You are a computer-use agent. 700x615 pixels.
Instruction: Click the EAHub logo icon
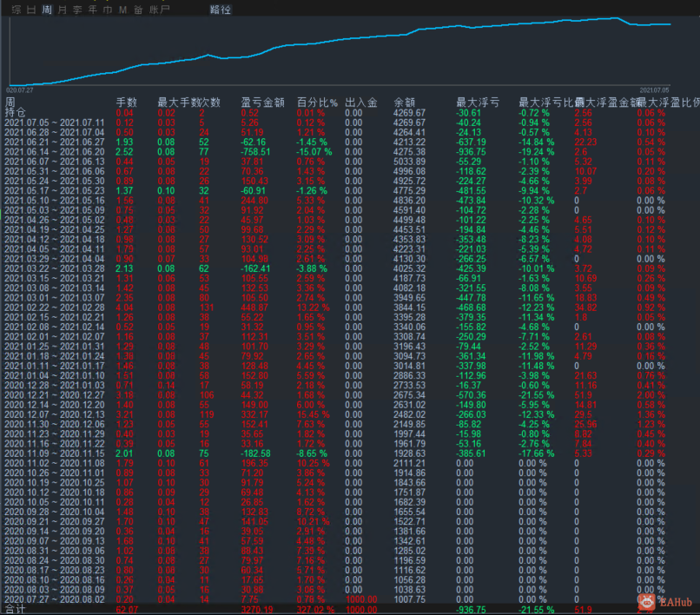pos(646,602)
